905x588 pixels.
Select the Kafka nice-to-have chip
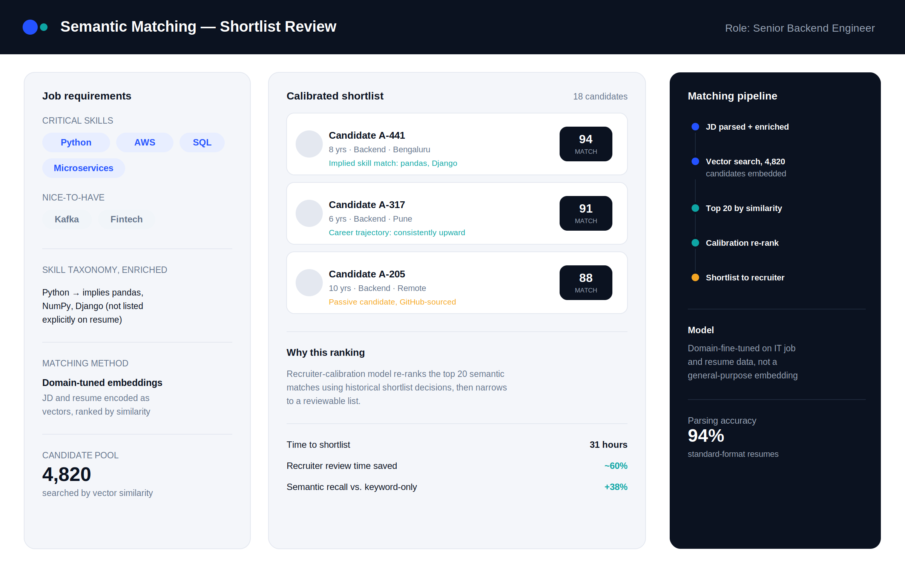point(67,219)
